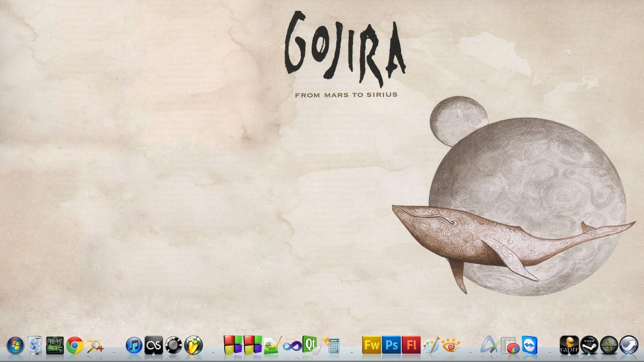The height and width of the screenshot is (362, 644).
Task: Click the black dial knob icon
Action: [173, 345]
